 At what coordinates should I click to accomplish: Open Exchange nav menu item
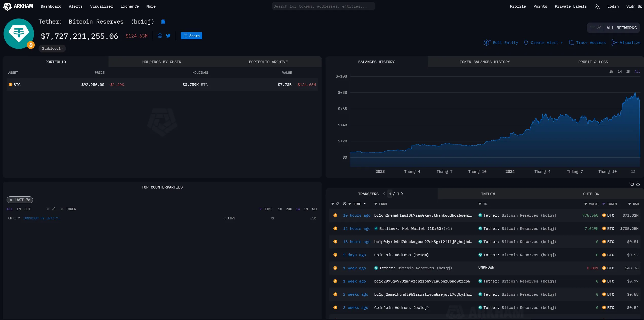point(130,6)
